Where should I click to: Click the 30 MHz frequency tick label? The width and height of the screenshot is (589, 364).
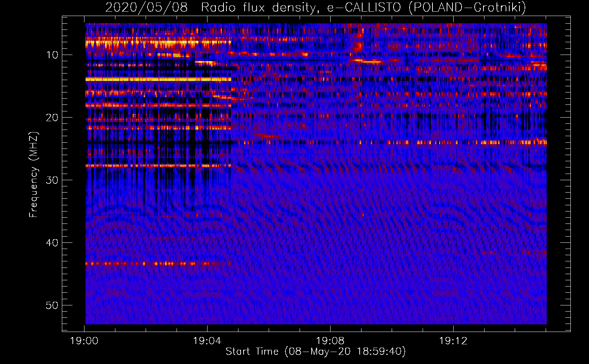52,180
